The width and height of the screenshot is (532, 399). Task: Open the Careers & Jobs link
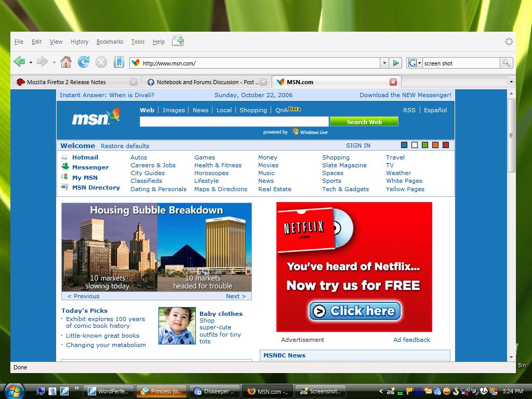(153, 165)
